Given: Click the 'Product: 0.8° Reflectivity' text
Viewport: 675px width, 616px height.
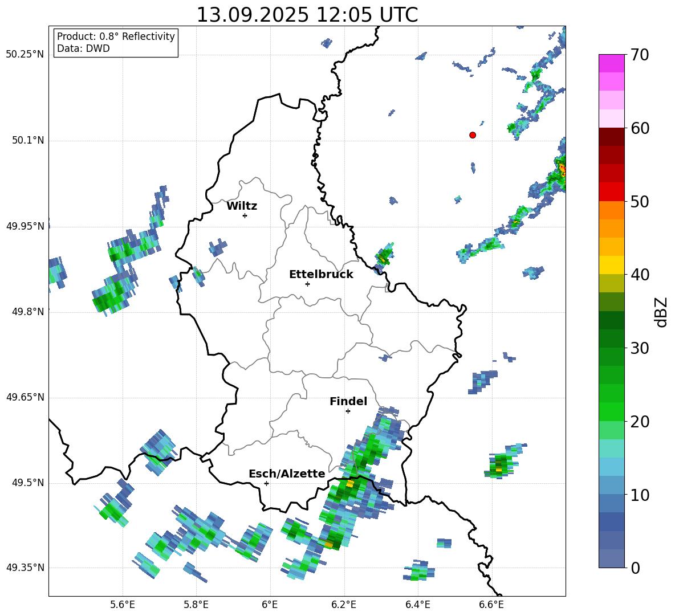Looking at the screenshot, I should (116, 36).
